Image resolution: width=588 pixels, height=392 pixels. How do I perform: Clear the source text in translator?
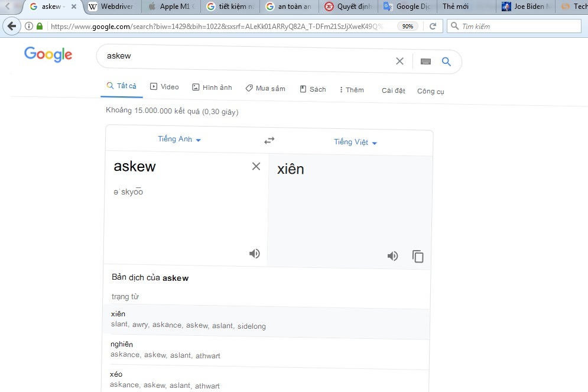[256, 167]
